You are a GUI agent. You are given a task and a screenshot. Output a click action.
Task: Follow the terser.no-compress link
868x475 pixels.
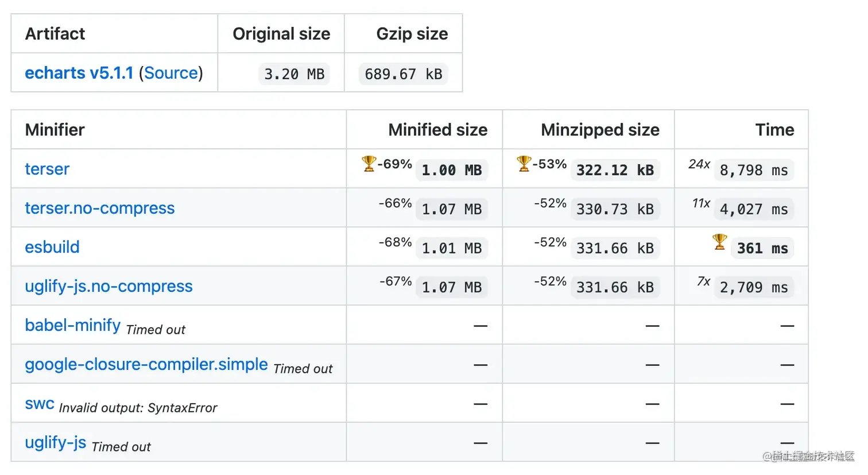click(99, 208)
